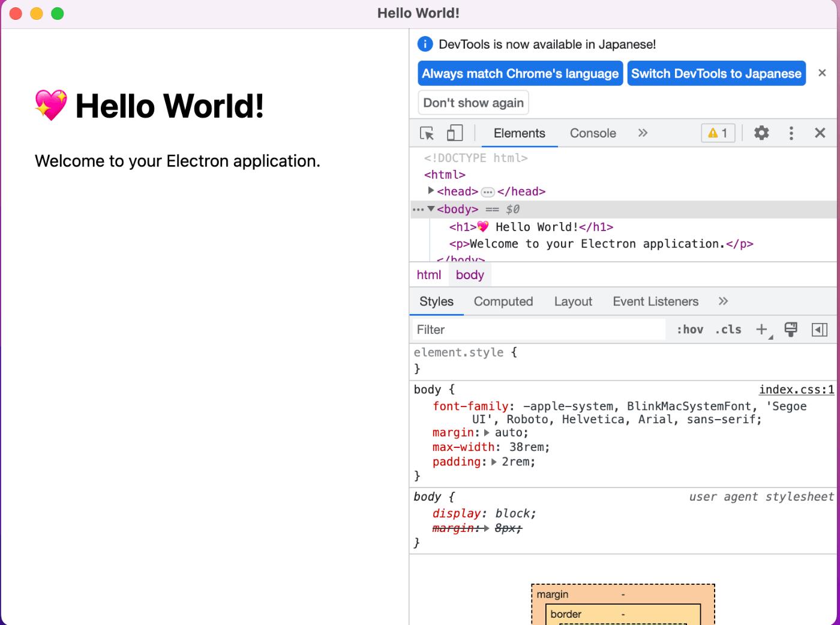Toggle the :hov element state panel
This screenshot has width=840, height=625.
click(689, 330)
